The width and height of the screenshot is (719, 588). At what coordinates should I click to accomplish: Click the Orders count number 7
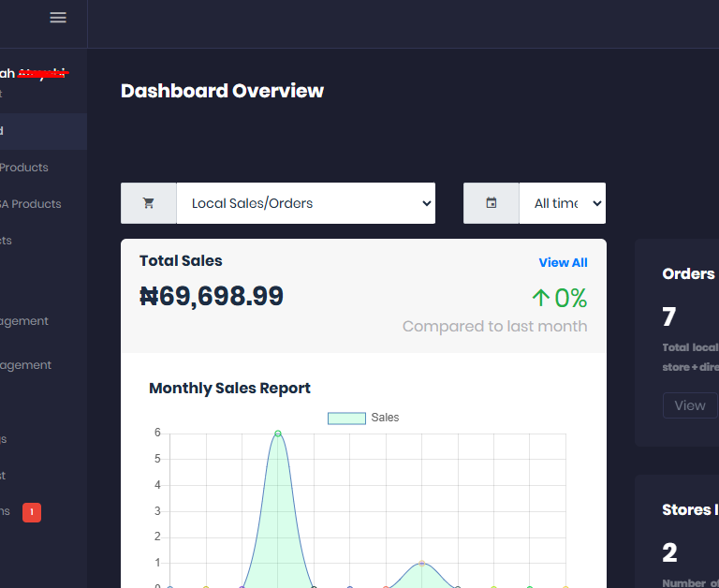[668, 317]
